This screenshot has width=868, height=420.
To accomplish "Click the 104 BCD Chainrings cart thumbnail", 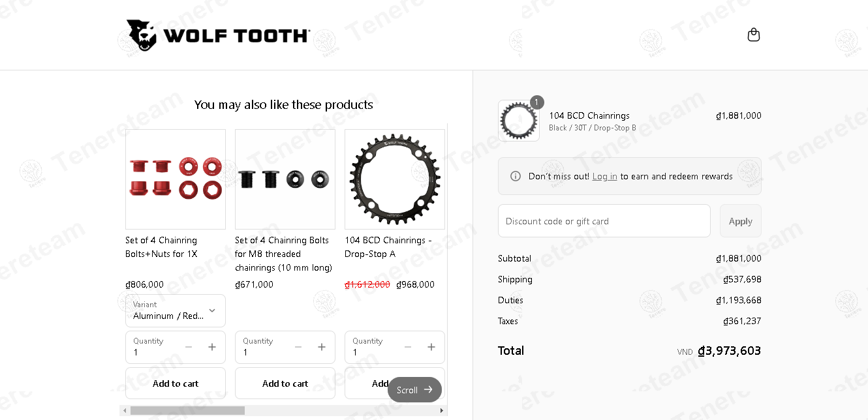I will point(519,121).
